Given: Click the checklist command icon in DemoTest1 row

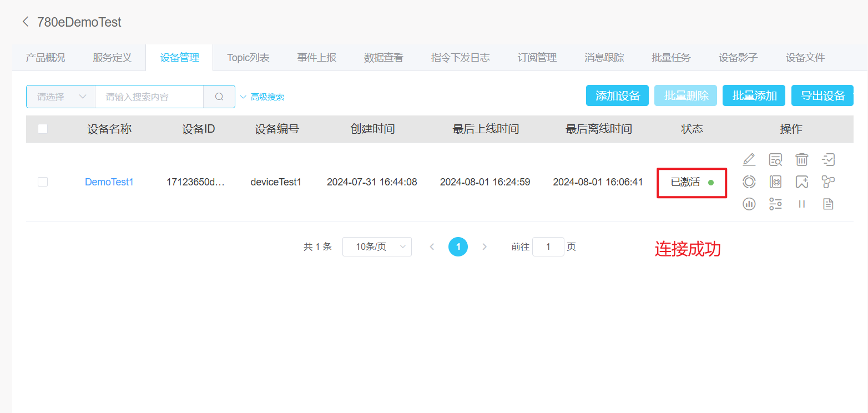Looking at the screenshot, I should pyautogui.click(x=828, y=160).
